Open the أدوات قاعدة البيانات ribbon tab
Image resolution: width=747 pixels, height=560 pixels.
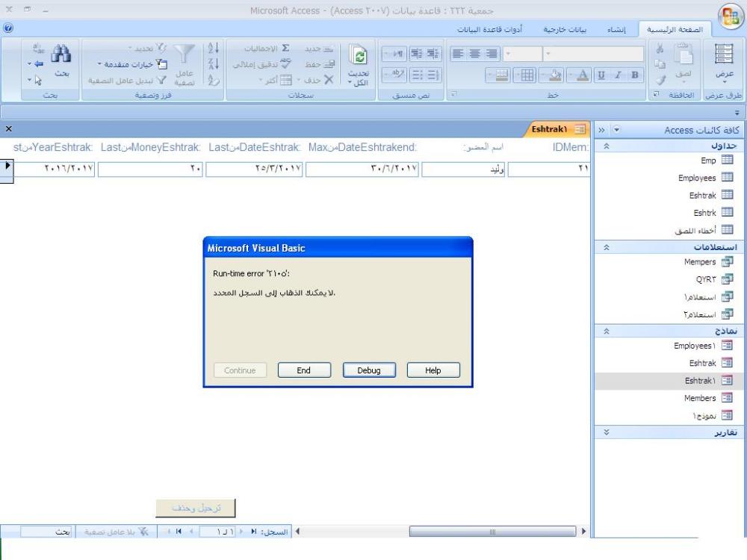(x=490, y=30)
